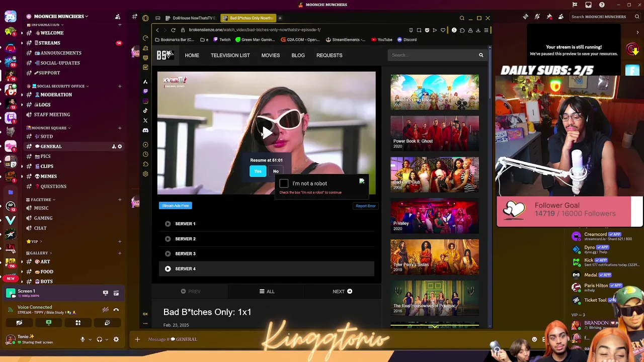
Task: Open X icon in browser sidebar
Action: click(x=145, y=121)
